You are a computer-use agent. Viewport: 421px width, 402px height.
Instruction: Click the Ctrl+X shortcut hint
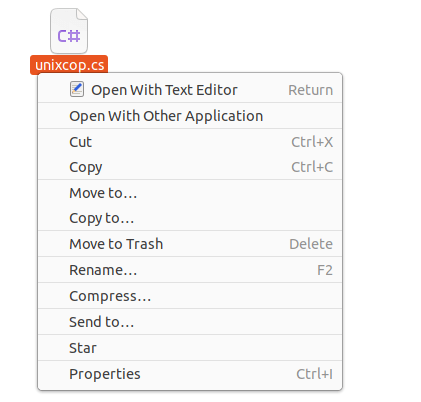pos(312,142)
